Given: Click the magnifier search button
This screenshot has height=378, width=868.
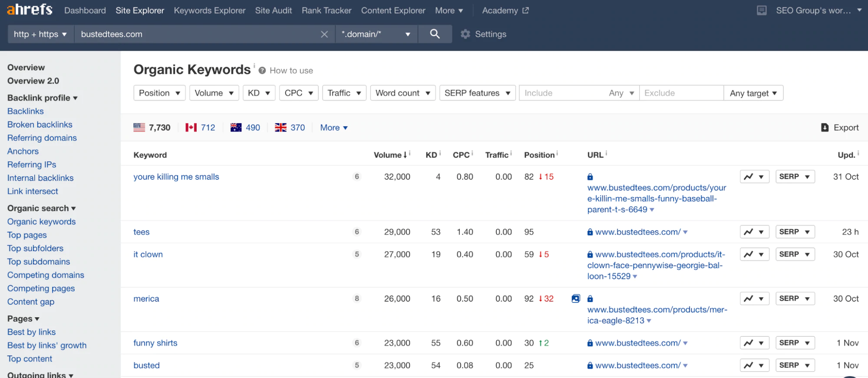Looking at the screenshot, I should click(435, 34).
